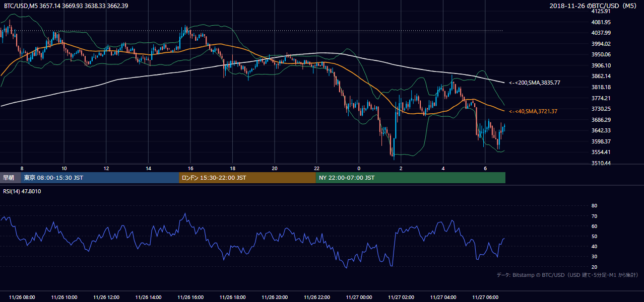Viewport: 644px width, 302px height.
Task: Click the 11/26 18:00 bottom time label
Action: click(x=232, y=297)
